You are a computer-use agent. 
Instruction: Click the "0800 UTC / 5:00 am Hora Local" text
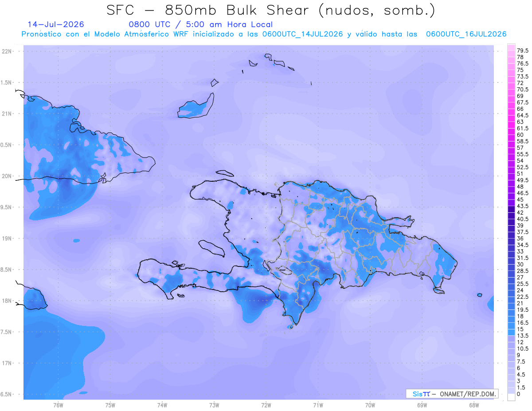coord(200,25)
